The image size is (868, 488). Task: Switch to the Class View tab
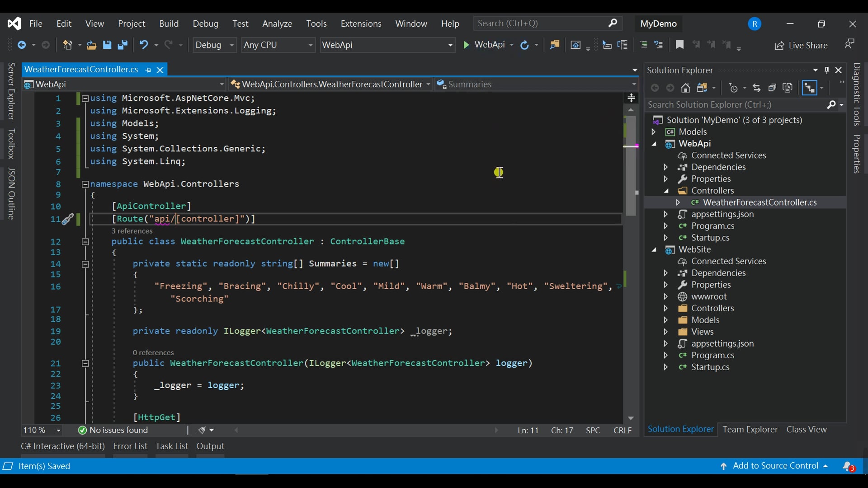tap(807, 430)
